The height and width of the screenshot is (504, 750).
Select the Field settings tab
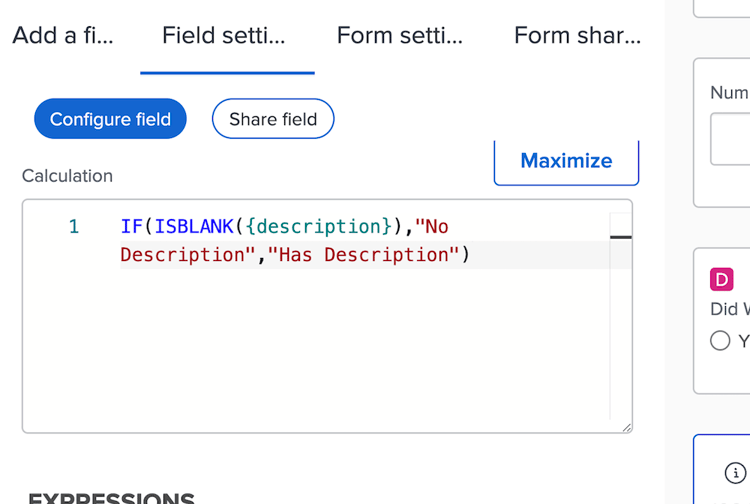pos(224,36)
